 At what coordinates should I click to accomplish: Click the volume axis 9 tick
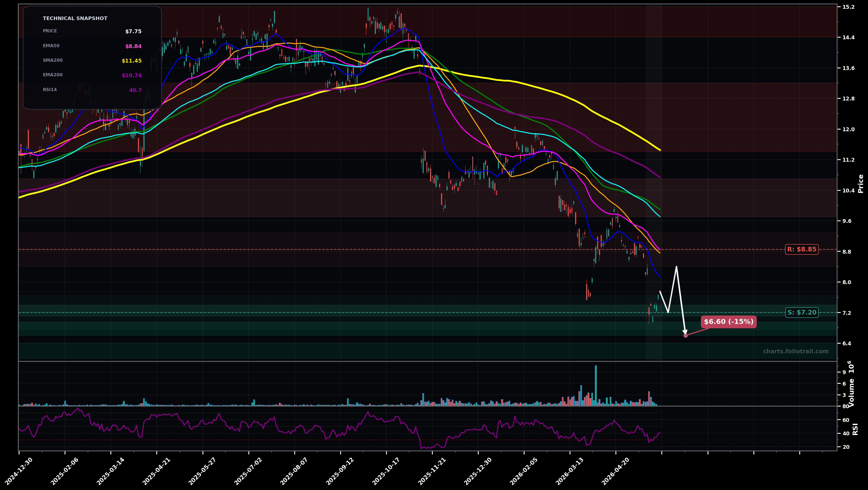844,372
